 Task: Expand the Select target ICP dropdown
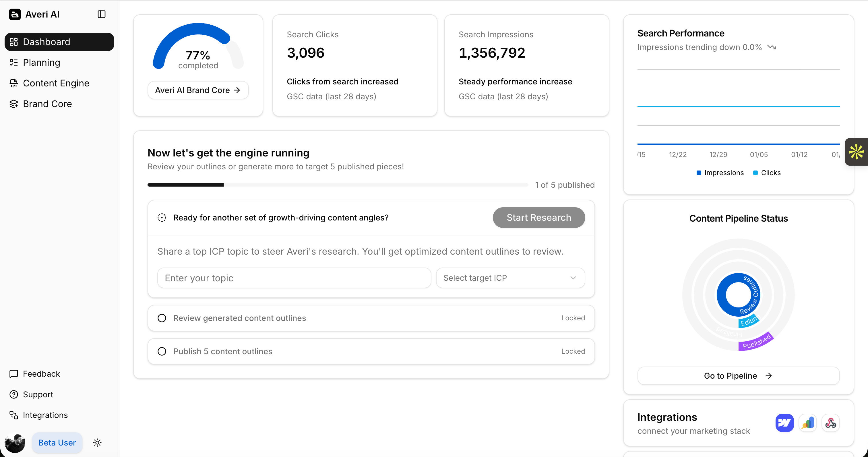(x=510, y=278)
